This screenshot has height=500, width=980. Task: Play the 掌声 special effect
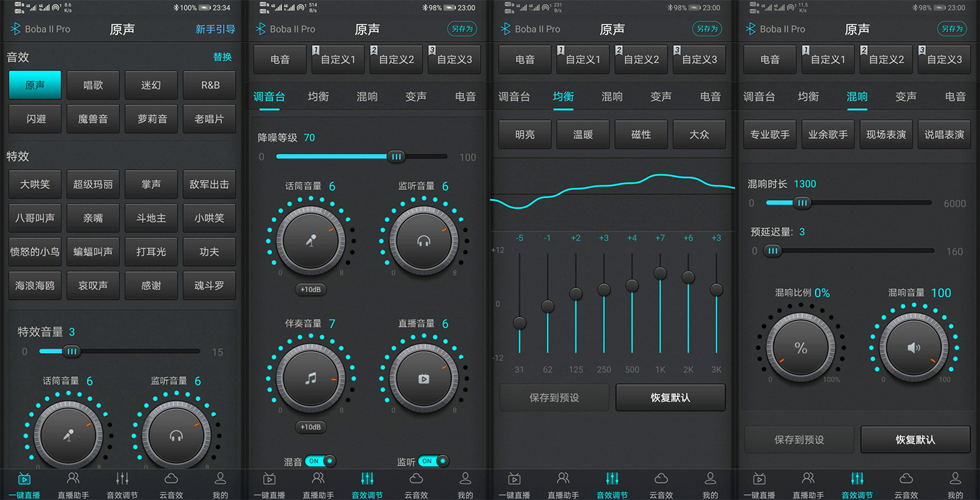tap(151, 184)
